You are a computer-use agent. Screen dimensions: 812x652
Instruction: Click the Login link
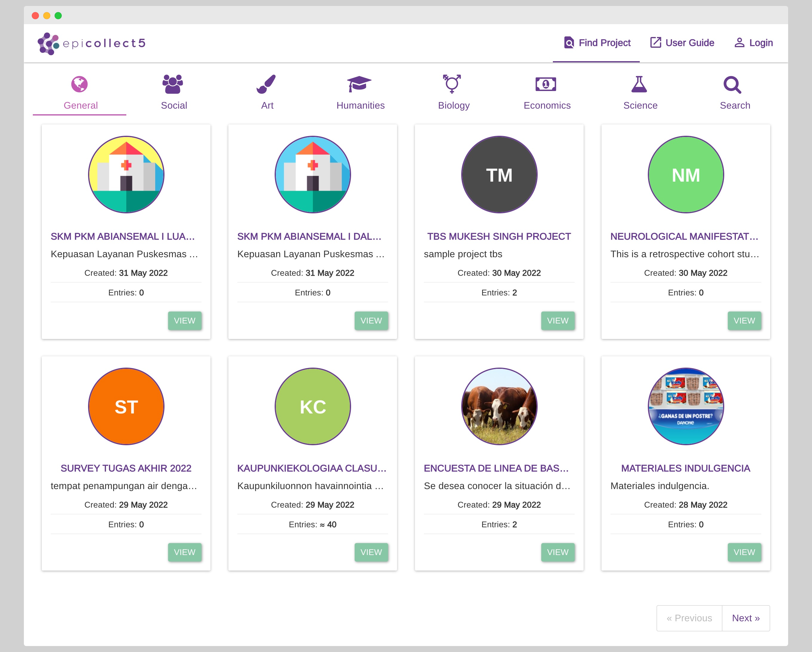point(753,43)
